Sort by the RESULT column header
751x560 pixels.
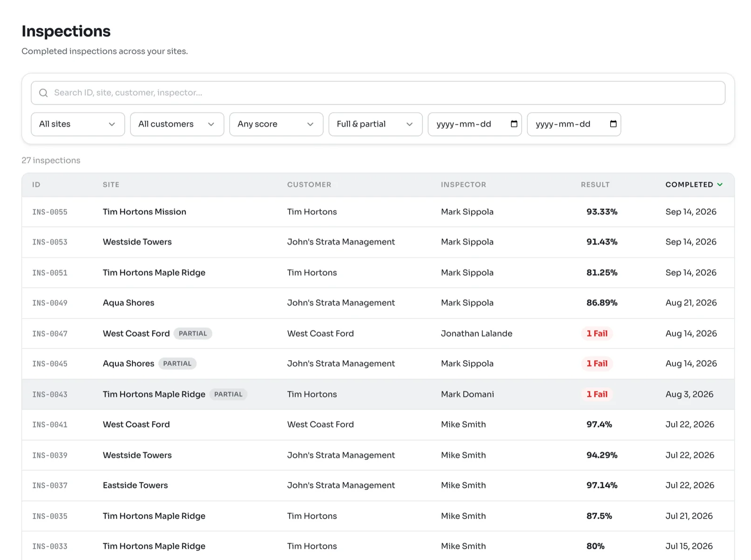[595, 185]
